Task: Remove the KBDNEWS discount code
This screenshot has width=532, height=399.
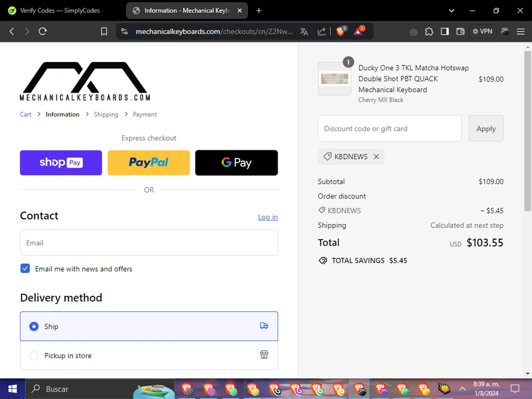Action: coord(376,156)
